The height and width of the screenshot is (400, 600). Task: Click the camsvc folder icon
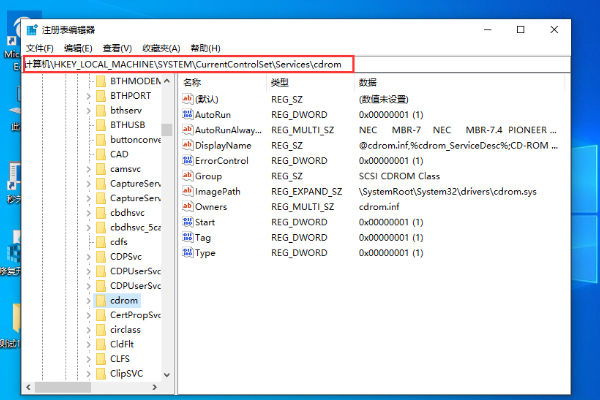pos(101,169)
